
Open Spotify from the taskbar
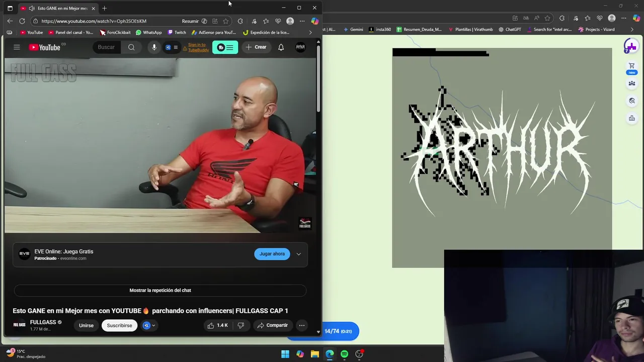[x=344, y=354]
